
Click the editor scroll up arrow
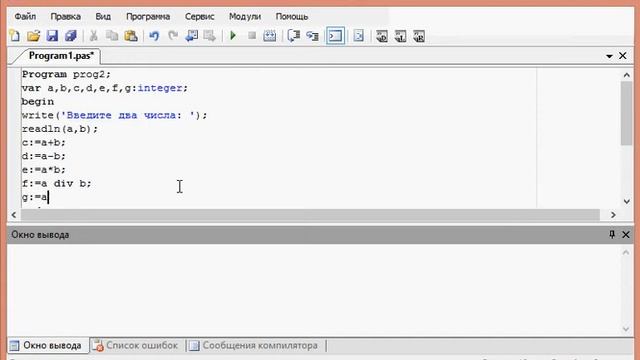[x=627, y=75]
